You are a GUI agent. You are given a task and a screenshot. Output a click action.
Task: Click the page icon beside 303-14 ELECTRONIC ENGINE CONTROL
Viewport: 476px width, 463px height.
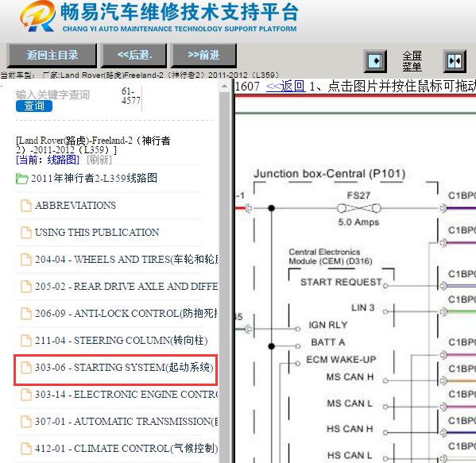pyautogui.click(x=26, y=395)
